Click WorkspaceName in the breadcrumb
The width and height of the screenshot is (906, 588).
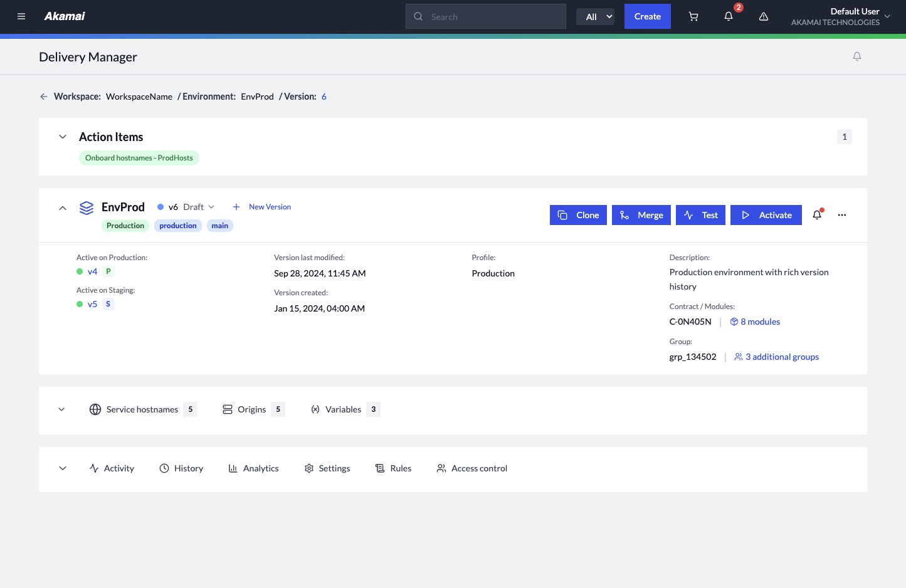[x=139, y=97]
